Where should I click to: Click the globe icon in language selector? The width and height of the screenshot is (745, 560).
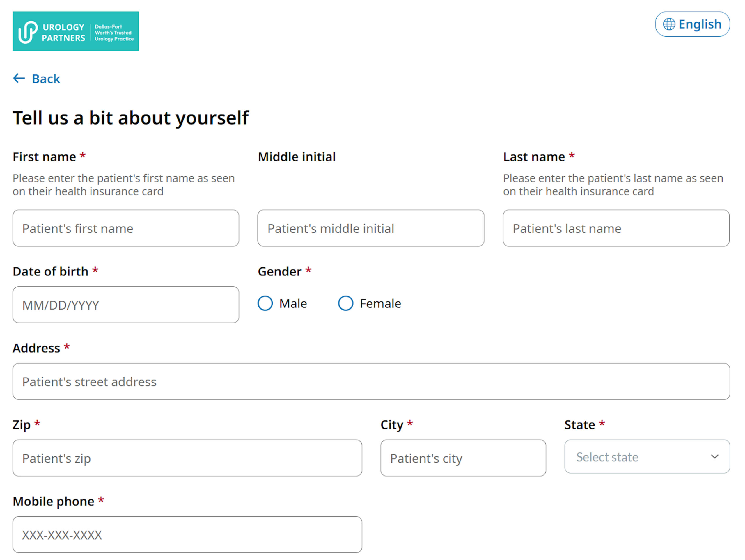[669, 24]
